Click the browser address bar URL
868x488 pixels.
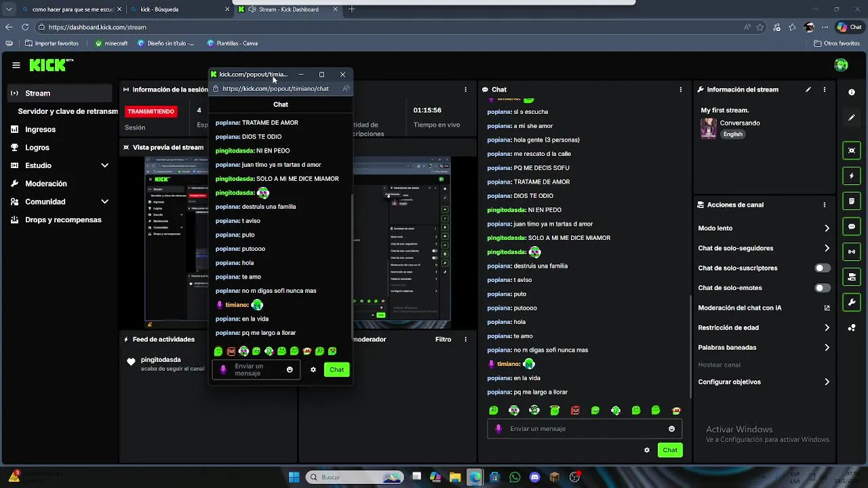(x=97, y=27)
